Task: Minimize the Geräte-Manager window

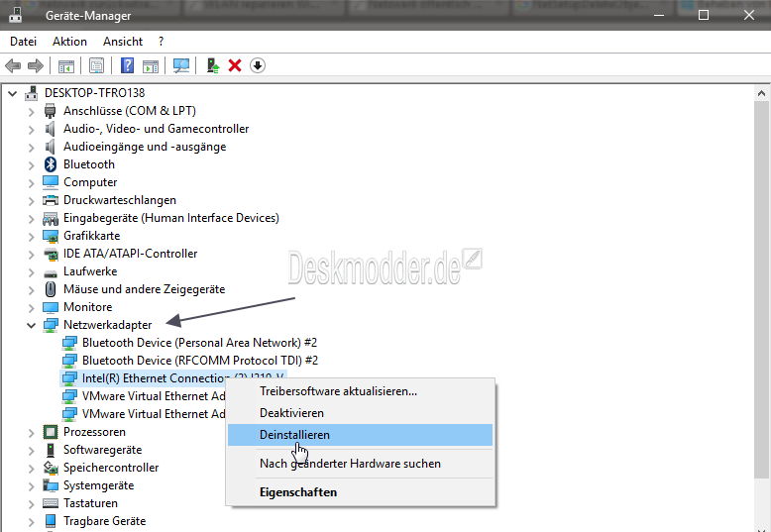Action: click(x=659, y=15)
